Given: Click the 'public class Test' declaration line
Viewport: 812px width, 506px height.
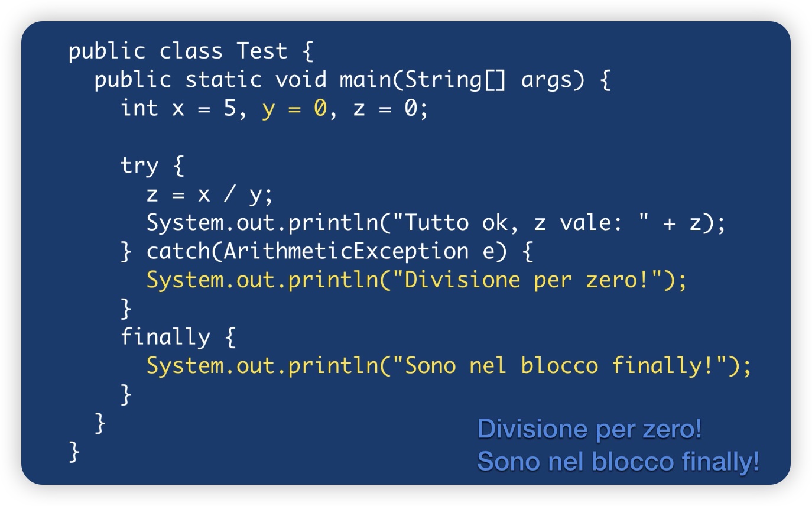Looking at the screenshot, I should (x=190, y=51).
